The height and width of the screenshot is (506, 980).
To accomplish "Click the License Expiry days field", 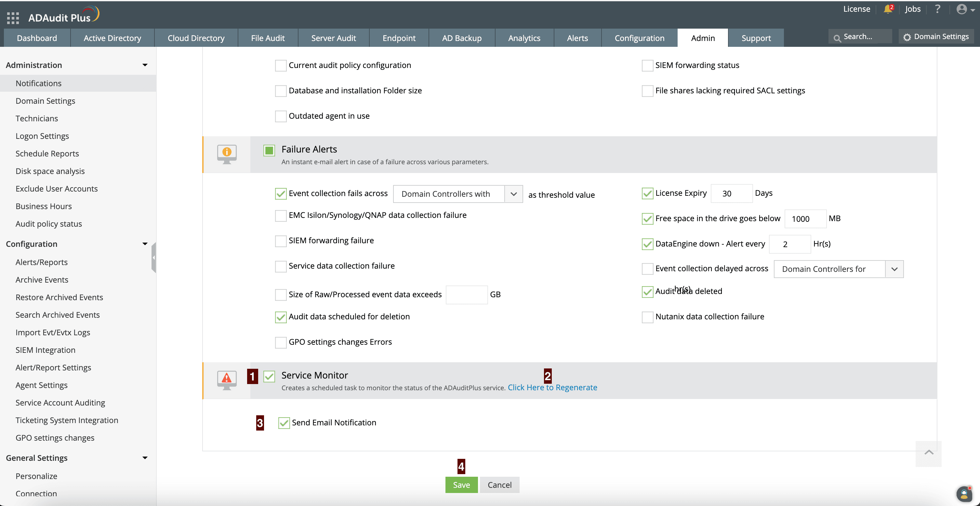I will [732, 193].
